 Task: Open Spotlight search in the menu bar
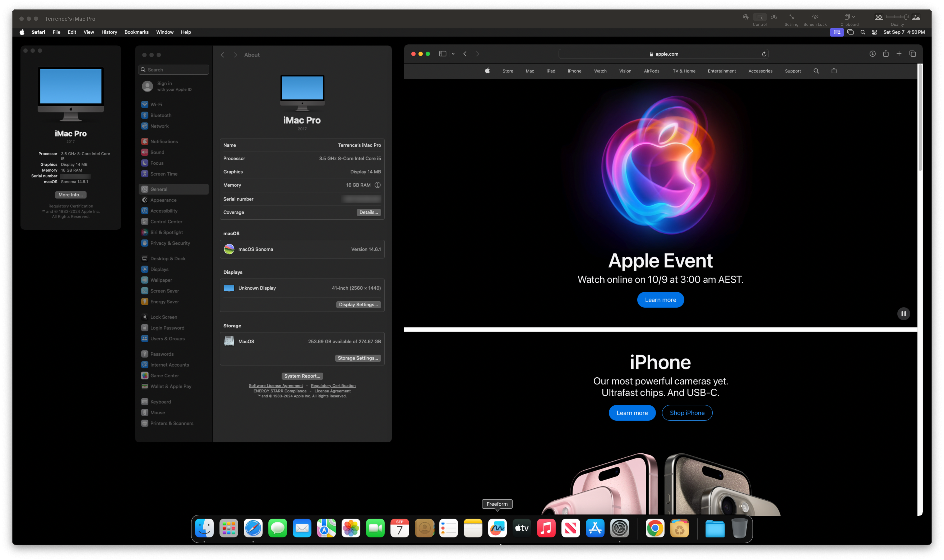pos(863,32)
